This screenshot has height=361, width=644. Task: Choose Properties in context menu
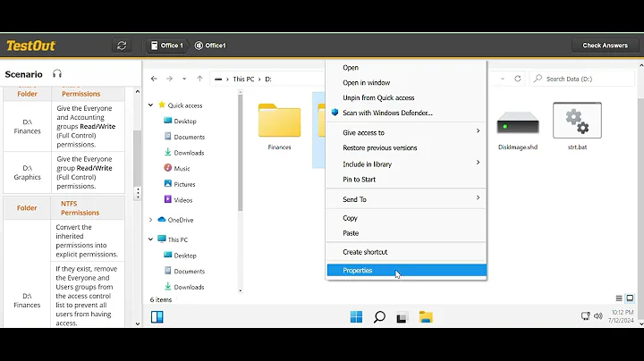(407, 271)
